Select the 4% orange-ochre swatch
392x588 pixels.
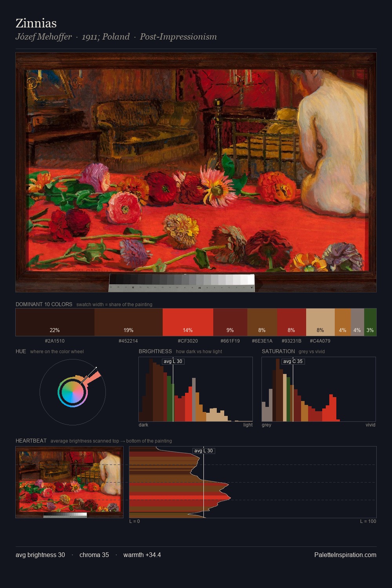(343, 322)
